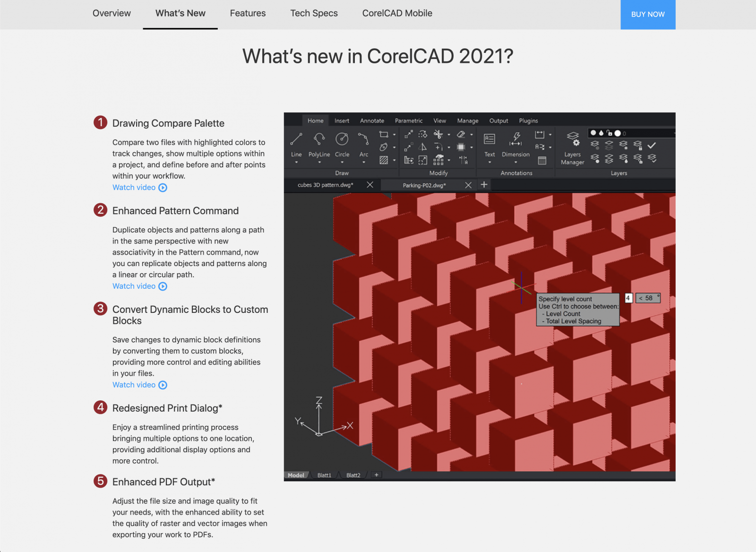Watch video for Enhanced Pattern Command

point(140,286)
